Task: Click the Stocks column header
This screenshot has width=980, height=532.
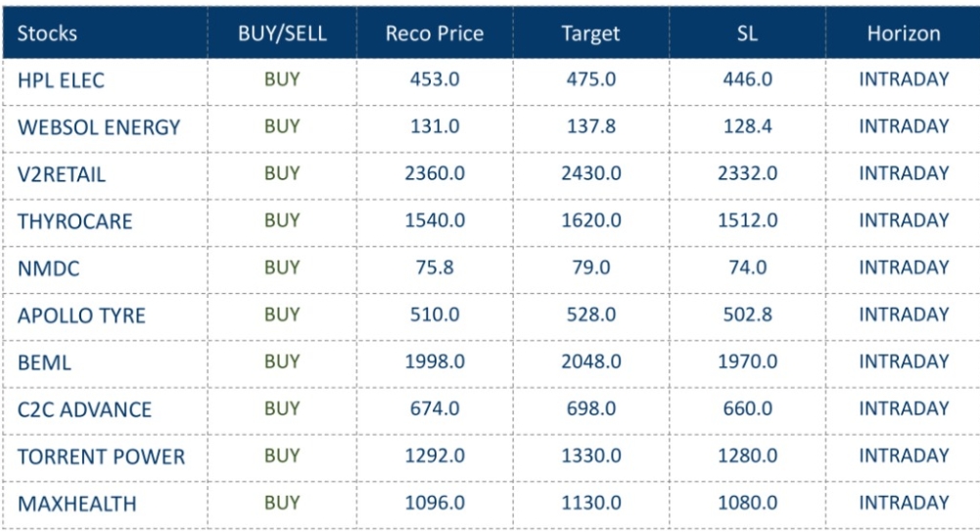Action: pos(46,33)
